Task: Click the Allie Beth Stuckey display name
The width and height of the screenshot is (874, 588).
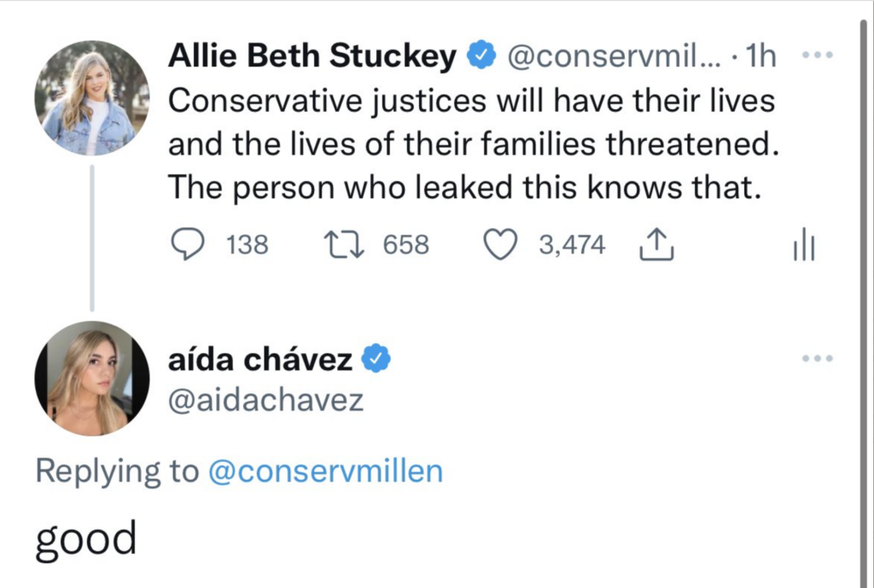Action: pos(312,57)
